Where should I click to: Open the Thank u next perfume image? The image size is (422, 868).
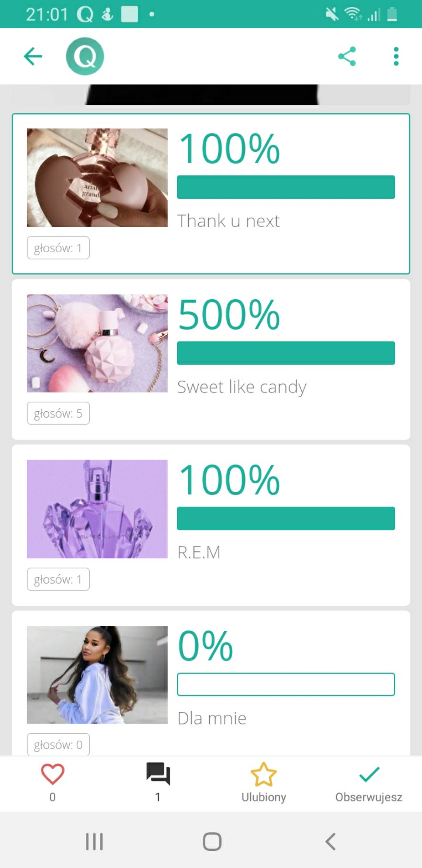97,178
